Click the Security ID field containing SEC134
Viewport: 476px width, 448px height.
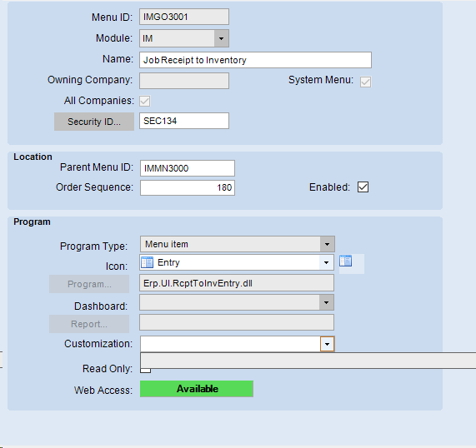click(184, 121)
